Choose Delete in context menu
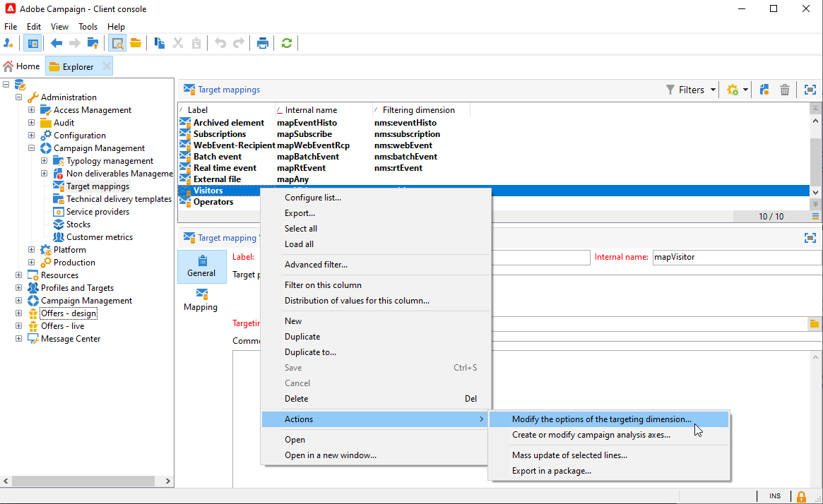 click(376, 399)
